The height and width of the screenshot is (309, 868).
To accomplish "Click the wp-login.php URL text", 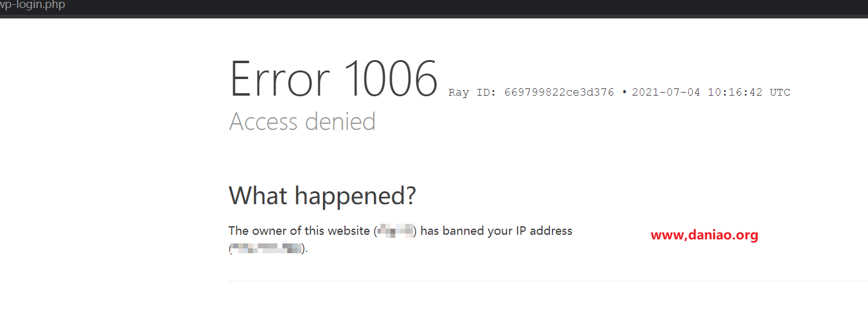I will coord(32,5).
